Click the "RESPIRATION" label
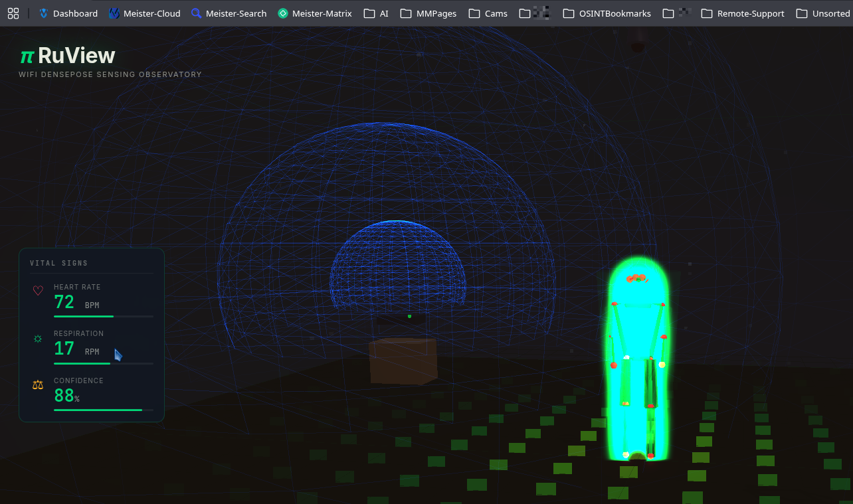The width and height of the screenshot is (853, 504). tap(79, 333)
